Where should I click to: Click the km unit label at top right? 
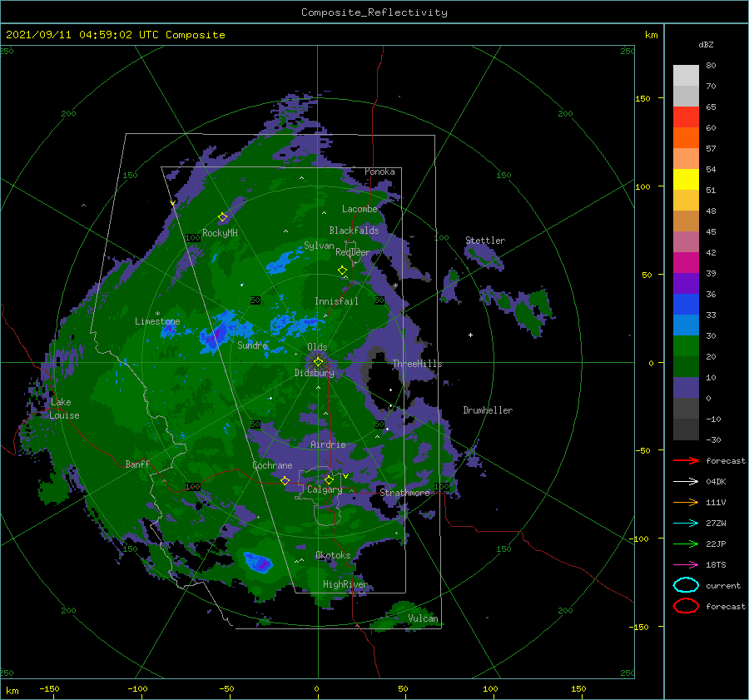pyautogui.click(x=651, y=35)
